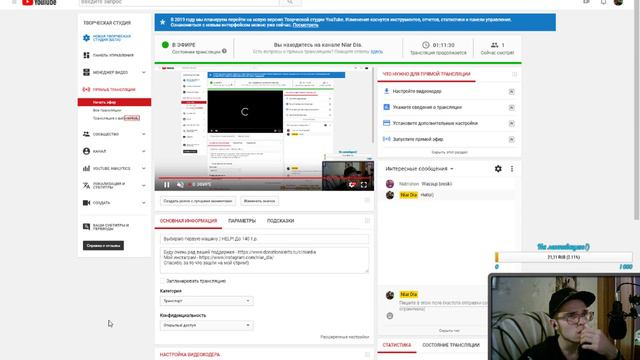This screenshot has width=640, height=360.
Task: Open chat settings gear icon
Action: coord(498,169)
